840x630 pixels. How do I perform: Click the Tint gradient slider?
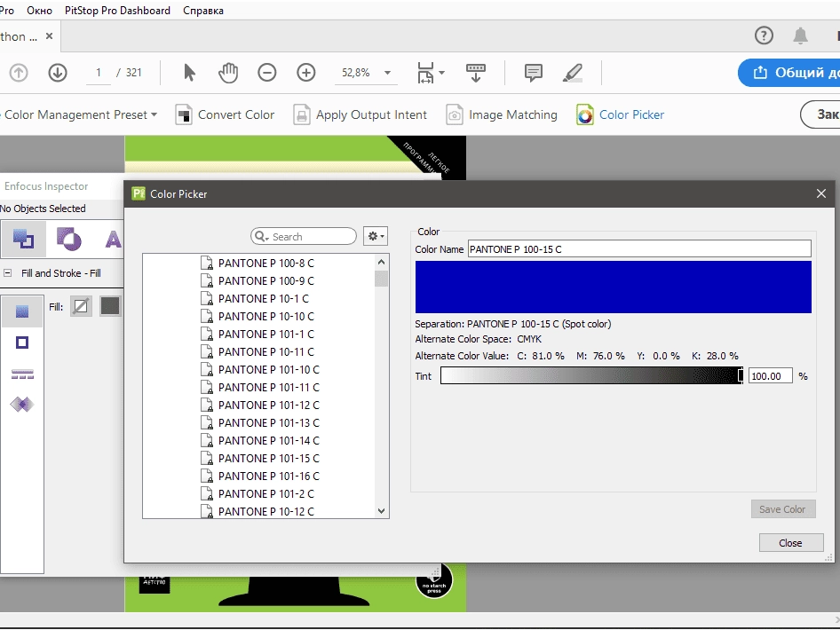click(x=590, y=375)
